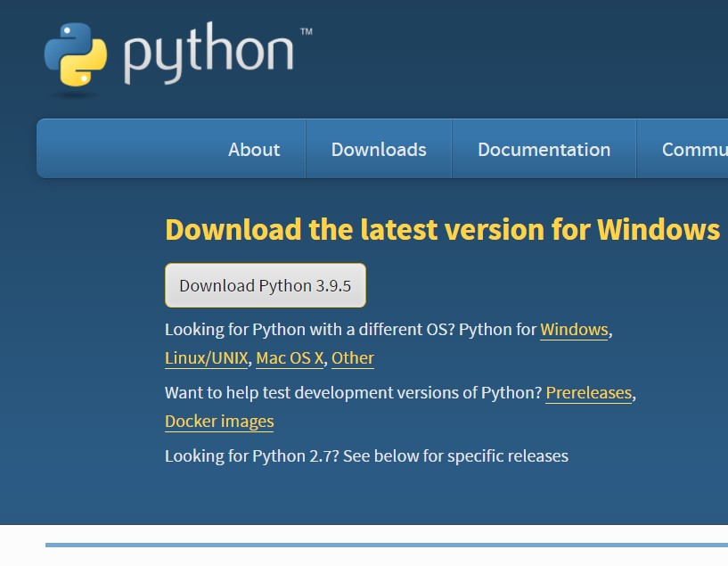Follow the Other platforms link
728x566 pixels.
pos(353,358)
